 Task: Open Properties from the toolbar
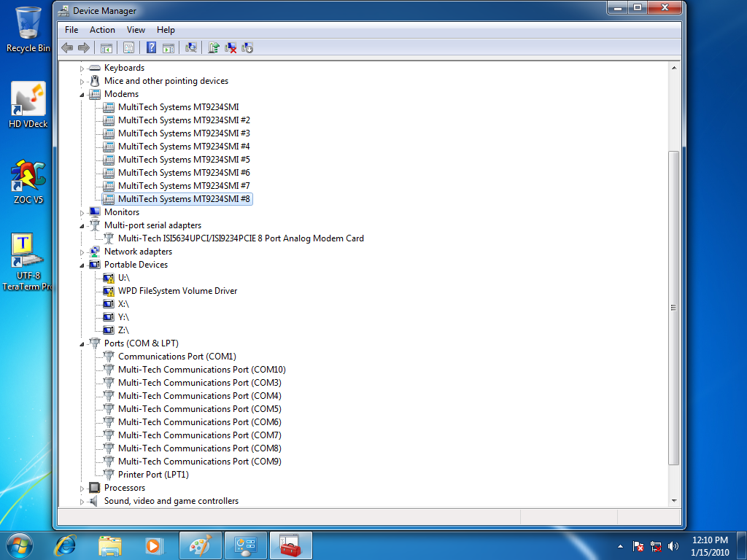(x=128, y=48)
